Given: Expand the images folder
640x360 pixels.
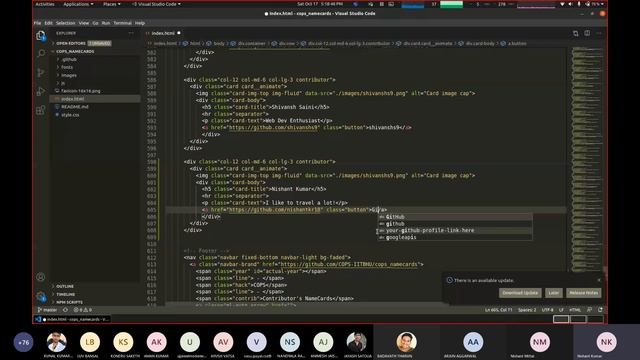Looking at the screenshot, I should pos(96,75).
